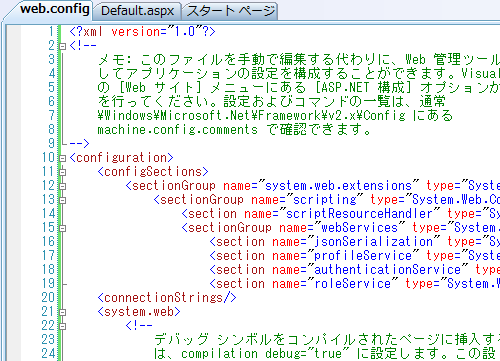
Task: Click the authenticationService name value
Action: [x=387, y=269]
